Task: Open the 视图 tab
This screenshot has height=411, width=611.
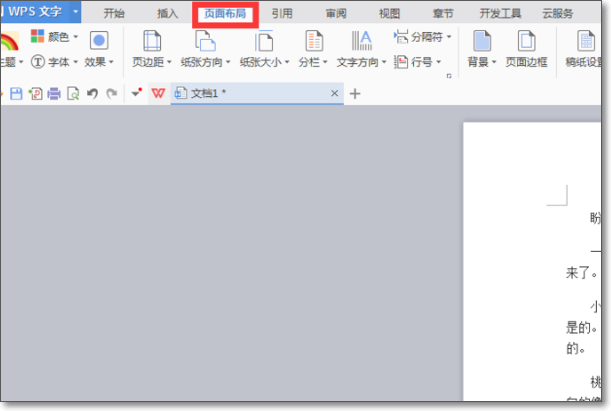Action: [390, 14]
